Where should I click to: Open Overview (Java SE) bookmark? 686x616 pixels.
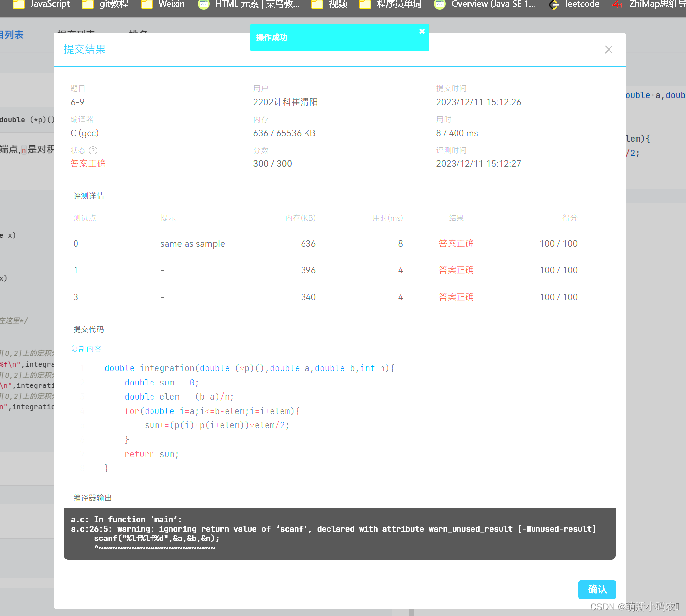point(485,4)
